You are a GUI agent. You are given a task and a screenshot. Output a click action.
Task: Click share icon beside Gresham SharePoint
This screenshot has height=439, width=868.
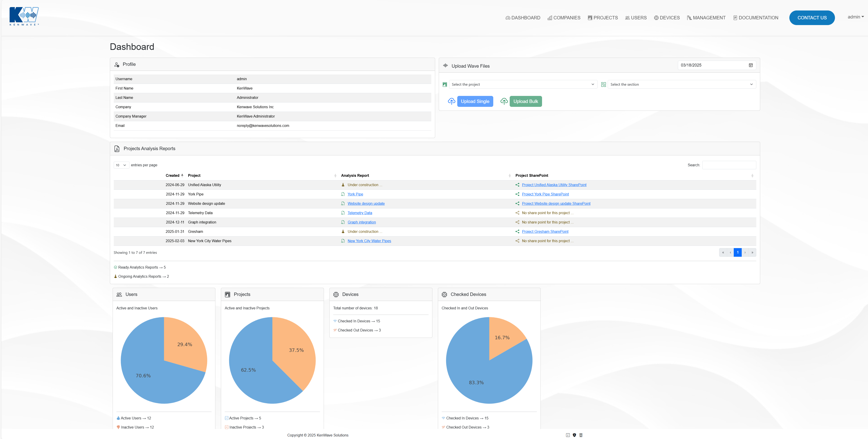[517, 232]
